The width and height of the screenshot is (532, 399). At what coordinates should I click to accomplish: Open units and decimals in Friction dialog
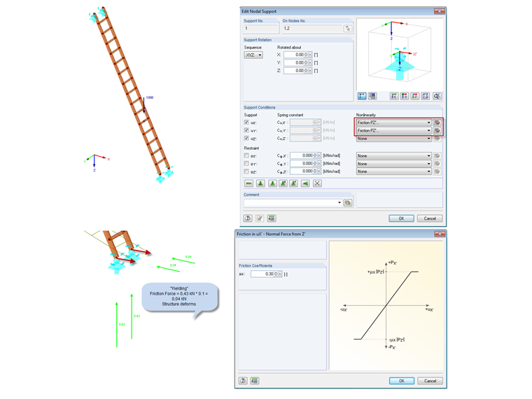click(x=255, y=381)
